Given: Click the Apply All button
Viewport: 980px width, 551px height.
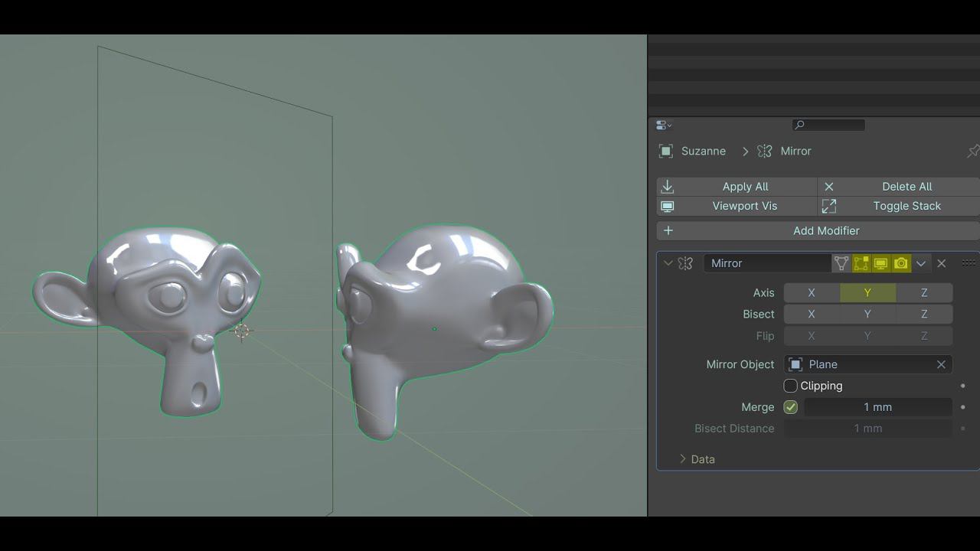Looking at the screenshot, I should click(x=737, y=187).
